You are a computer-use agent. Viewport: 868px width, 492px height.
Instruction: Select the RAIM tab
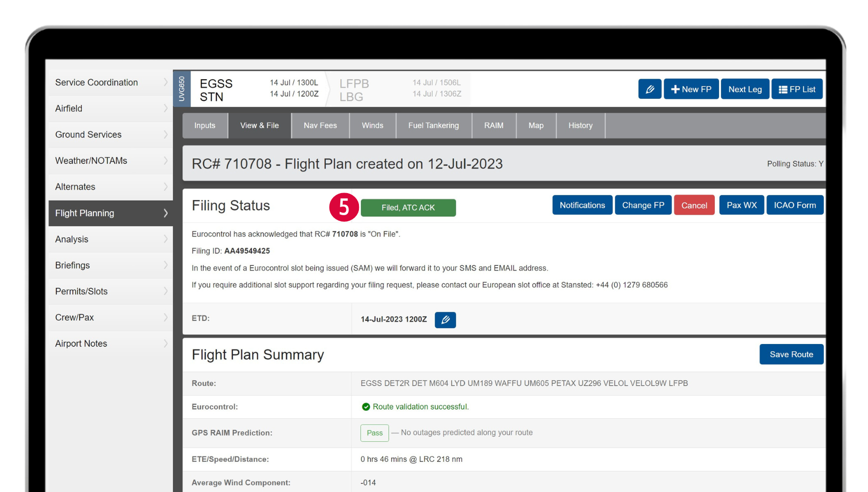pos(493,125)
